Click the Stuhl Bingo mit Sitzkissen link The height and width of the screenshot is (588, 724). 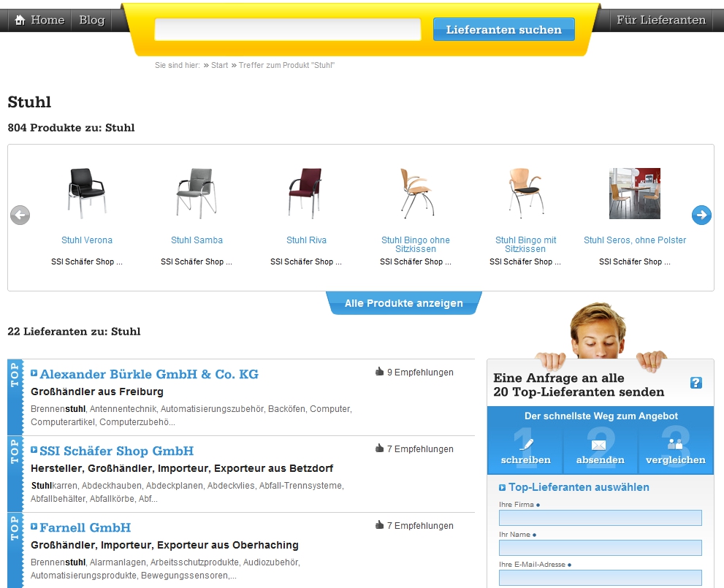[x=525, y=244]
